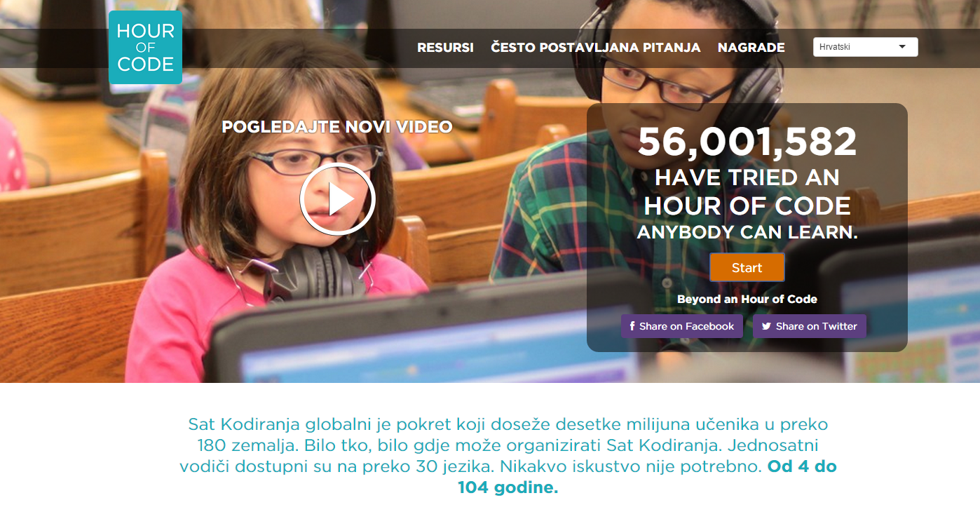The width and height of the screenshot is (980, 519).
Task: Share on Twitter button
Action: pyautogui.click(x=810, y=326)
